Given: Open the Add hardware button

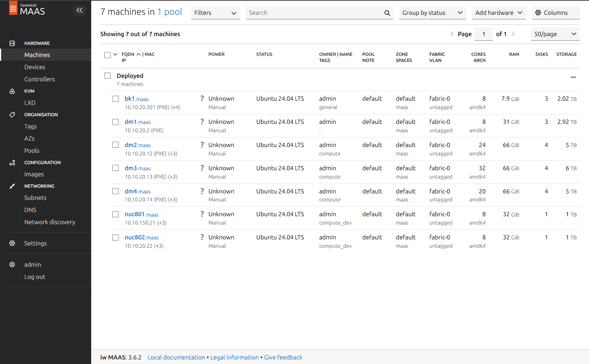Looking at the screenshot, I should pos(499,13).
